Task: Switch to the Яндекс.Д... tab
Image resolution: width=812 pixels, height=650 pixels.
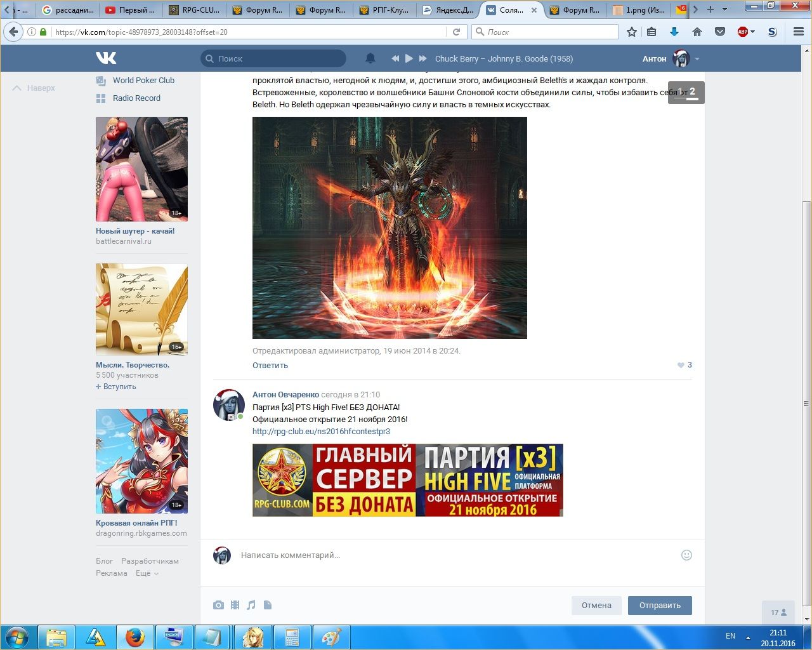Action: (448, 10)
